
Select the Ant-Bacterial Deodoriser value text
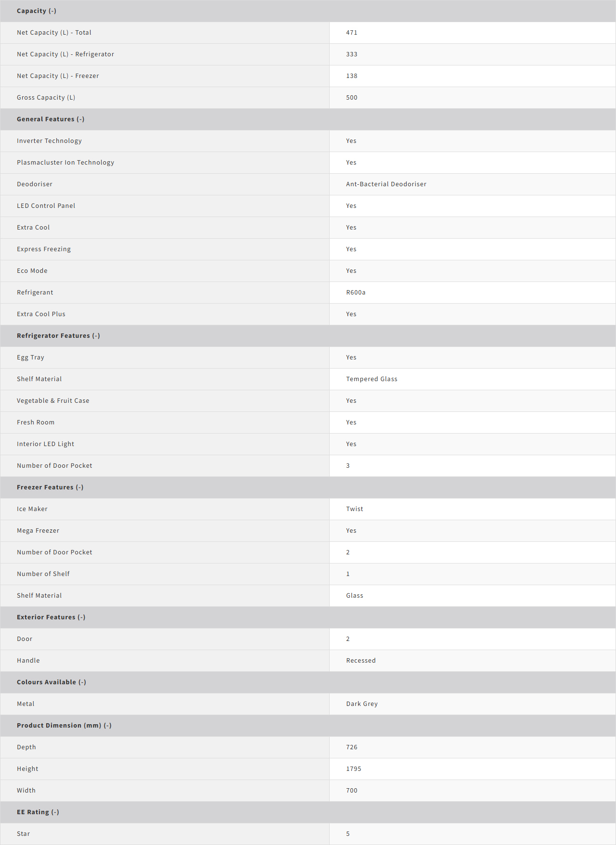386,184
